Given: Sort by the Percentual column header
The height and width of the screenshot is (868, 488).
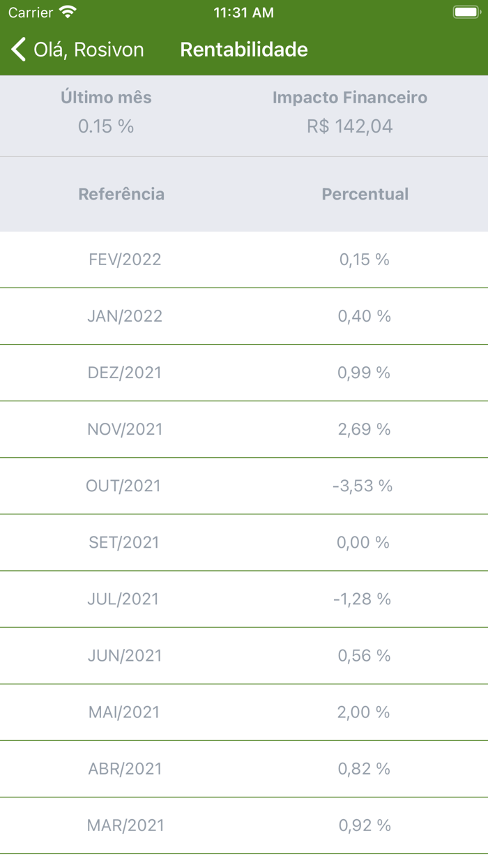Looking at the screenshot, I should (x=364, y=194).
